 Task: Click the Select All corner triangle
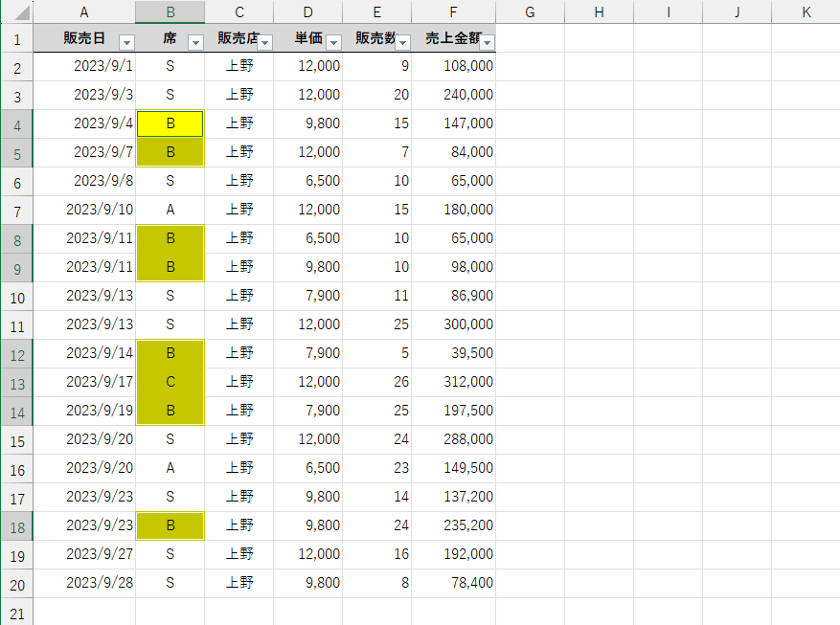21,12
